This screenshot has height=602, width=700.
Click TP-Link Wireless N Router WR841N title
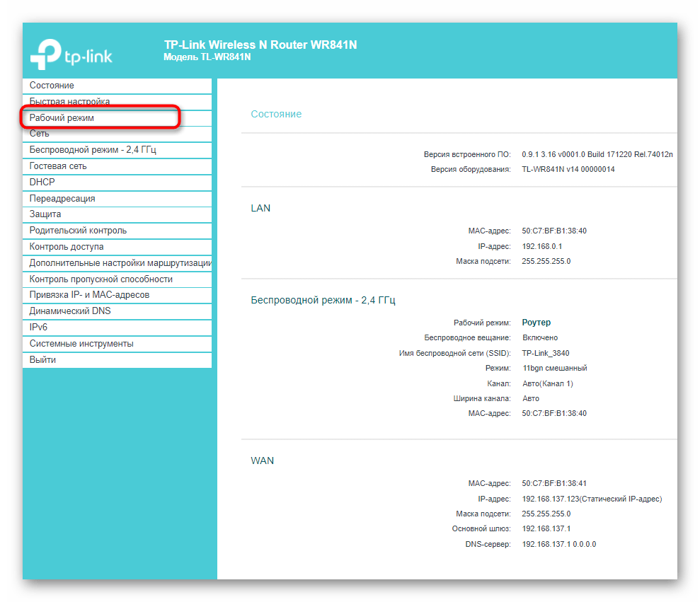[260, 45]
